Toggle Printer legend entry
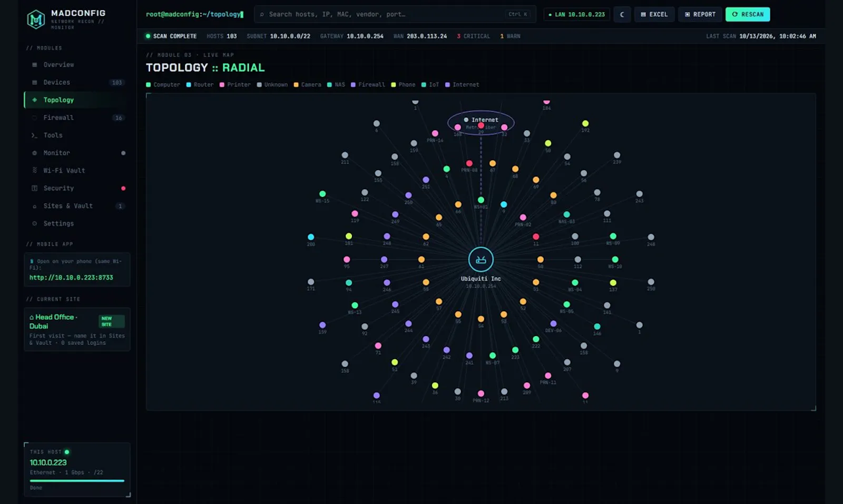The image size is (843, 504). click(x=235, y=85)
